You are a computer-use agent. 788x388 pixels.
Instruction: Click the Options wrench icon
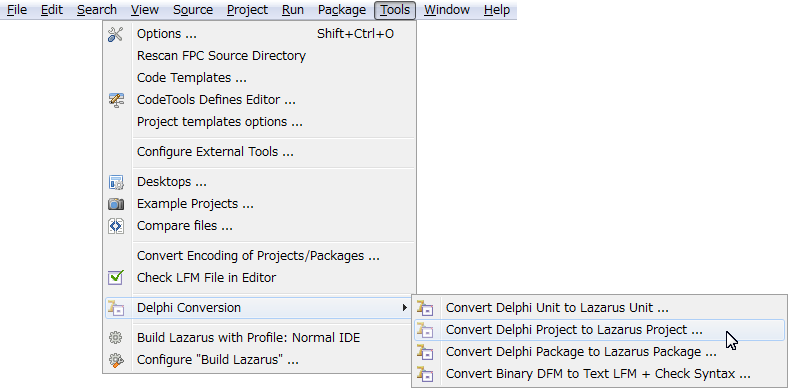point(116,34)
